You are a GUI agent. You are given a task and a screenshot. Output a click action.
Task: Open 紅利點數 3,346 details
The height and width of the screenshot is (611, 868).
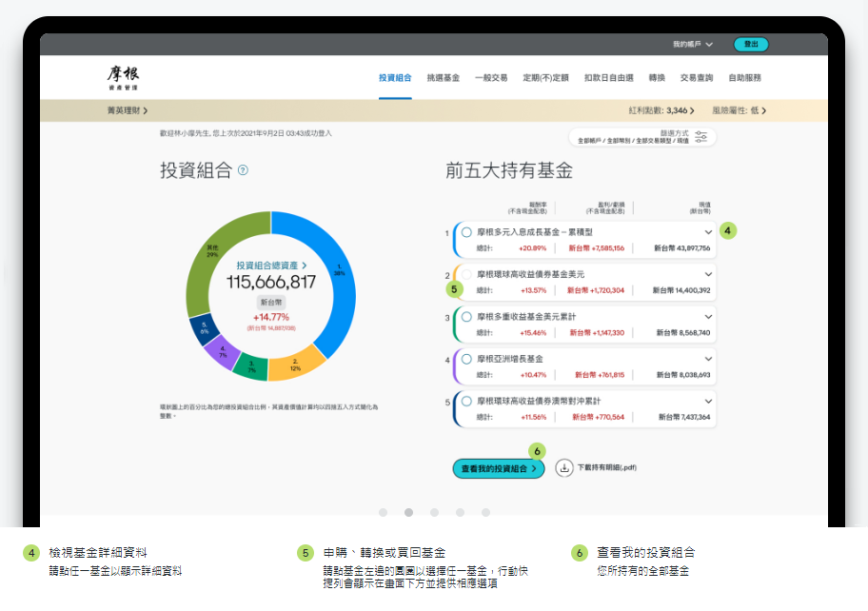[x=661, y=110]
